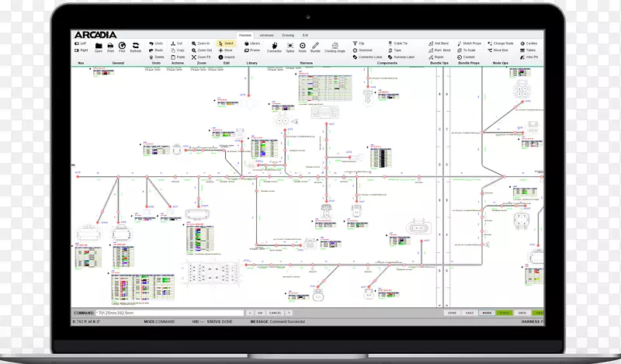Viewport: 621px width, 364px height.
Task: Navigate Left panel toggle
Action: tap(81, 43)
